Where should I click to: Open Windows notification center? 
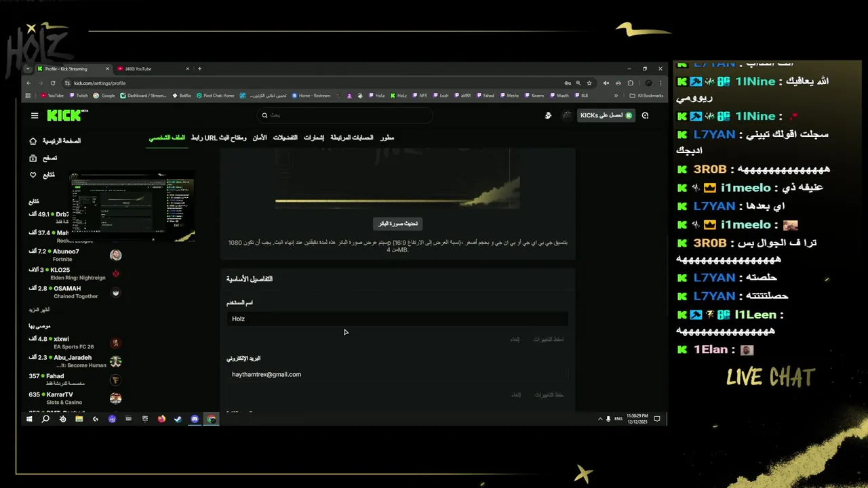click(x=657, y=419)
